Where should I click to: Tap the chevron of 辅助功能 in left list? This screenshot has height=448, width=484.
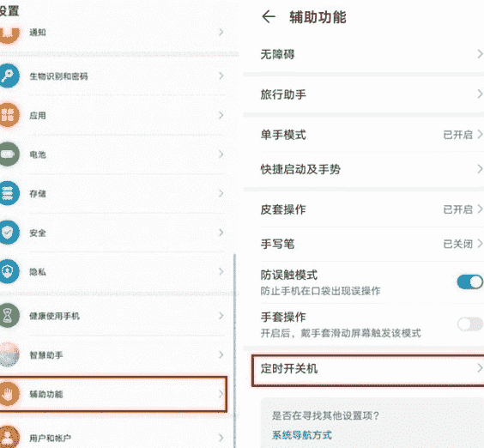(221, 394)
